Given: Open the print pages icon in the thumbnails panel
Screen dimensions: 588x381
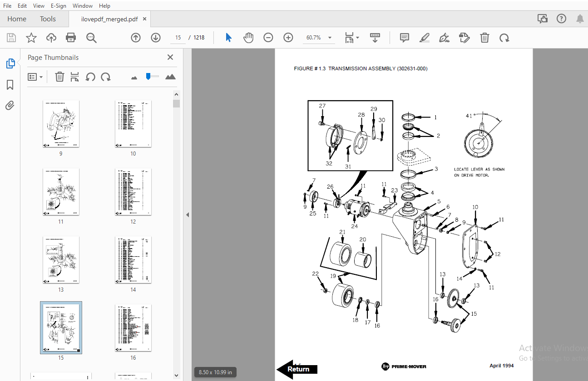Looking at the screenshot, I should tap(75, 77).
